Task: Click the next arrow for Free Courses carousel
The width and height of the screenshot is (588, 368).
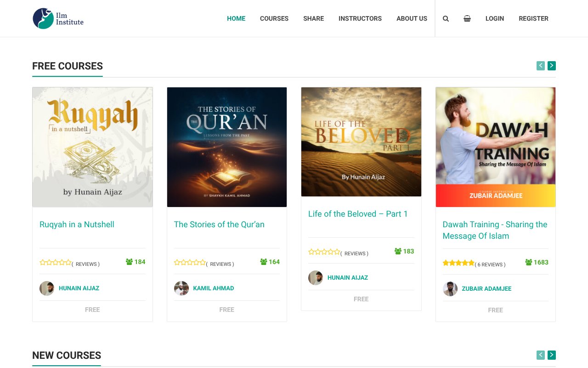Action: click(551, 66)
